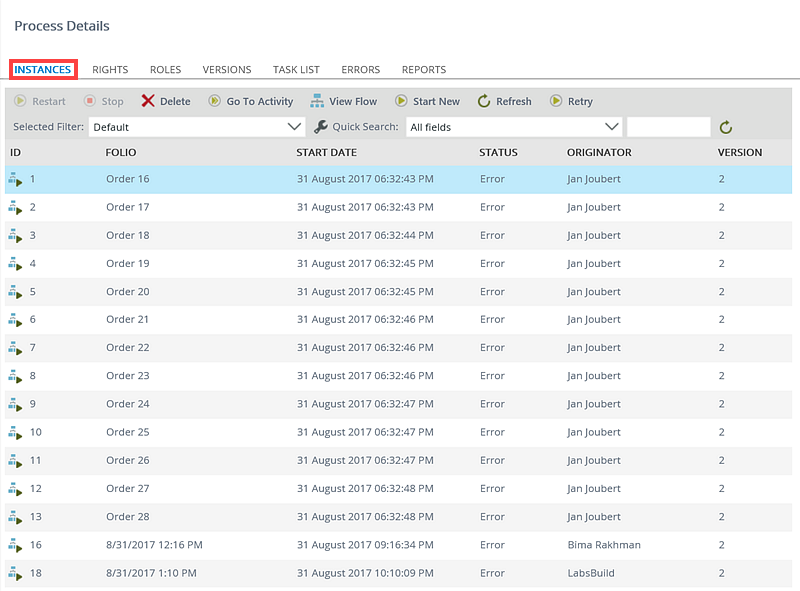Image resolution: width=800 pixels, height=591 pixels.
Task: Select the Order 24 folio cell
Action: pyautogui.click(x=128, y=404)
